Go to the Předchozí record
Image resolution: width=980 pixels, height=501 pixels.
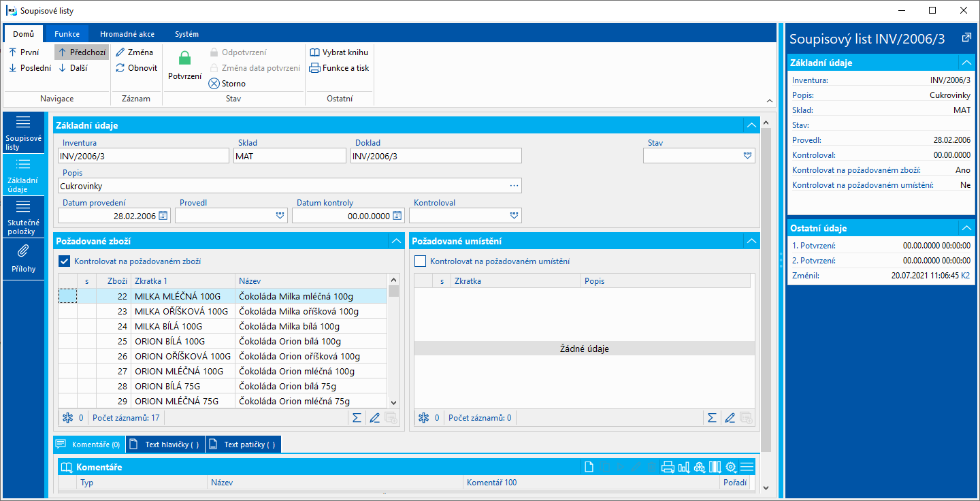pos(82,52)
